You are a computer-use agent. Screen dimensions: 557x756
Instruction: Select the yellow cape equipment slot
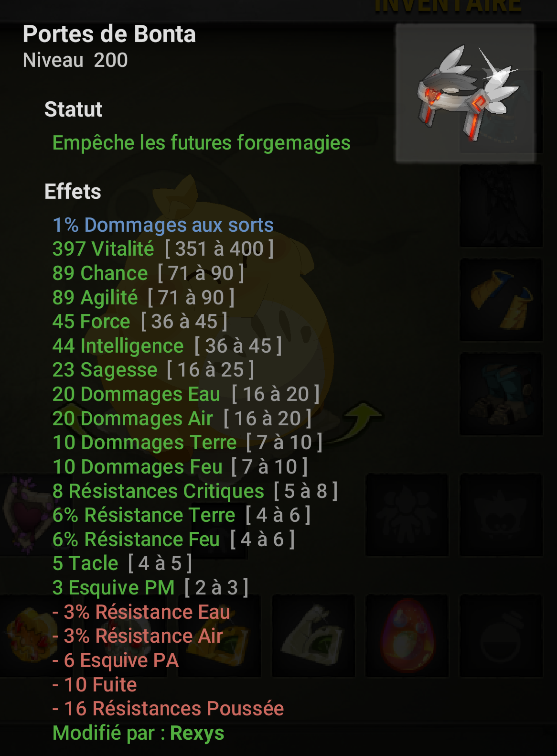(x=501, y=300)
